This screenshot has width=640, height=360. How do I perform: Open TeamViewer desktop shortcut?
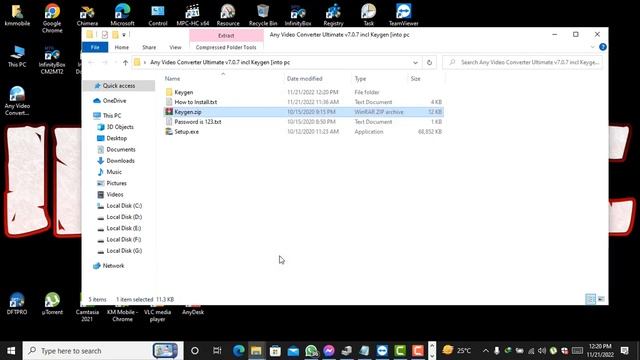[x=403, y=15]
